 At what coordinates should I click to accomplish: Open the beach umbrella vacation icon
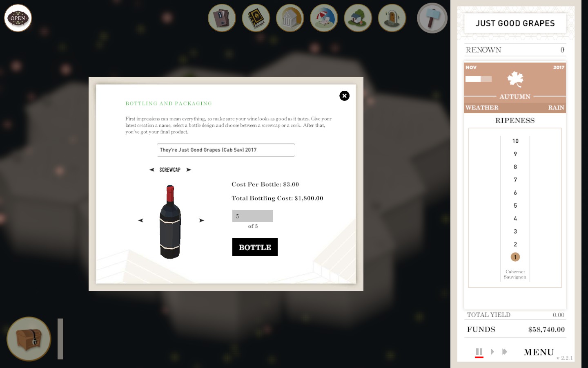point(324,18)
